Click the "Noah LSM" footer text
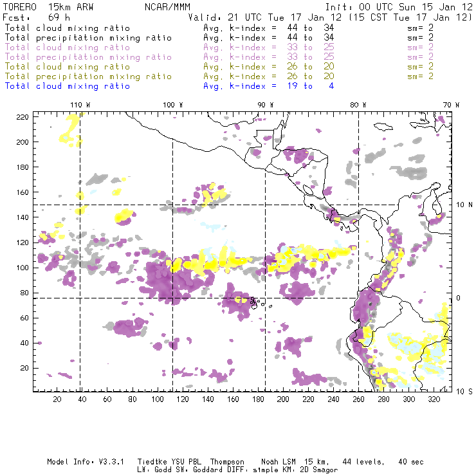 coord(278,462)
